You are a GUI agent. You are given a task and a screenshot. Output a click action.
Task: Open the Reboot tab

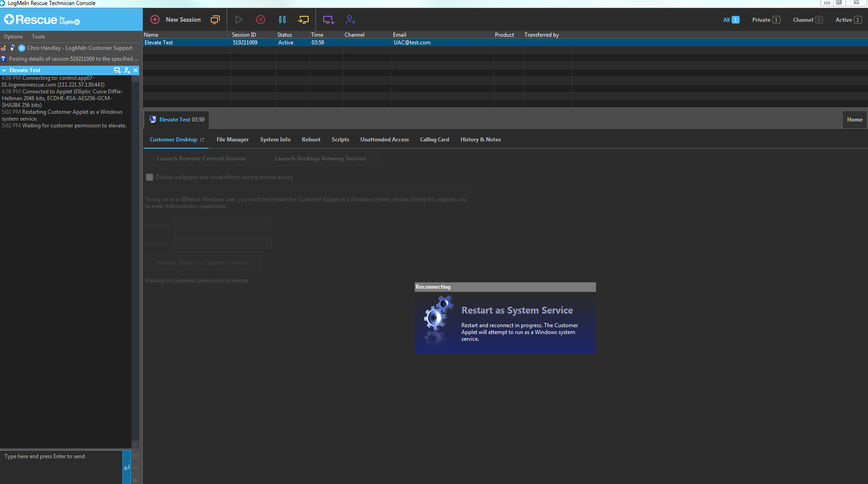point(311,140)
